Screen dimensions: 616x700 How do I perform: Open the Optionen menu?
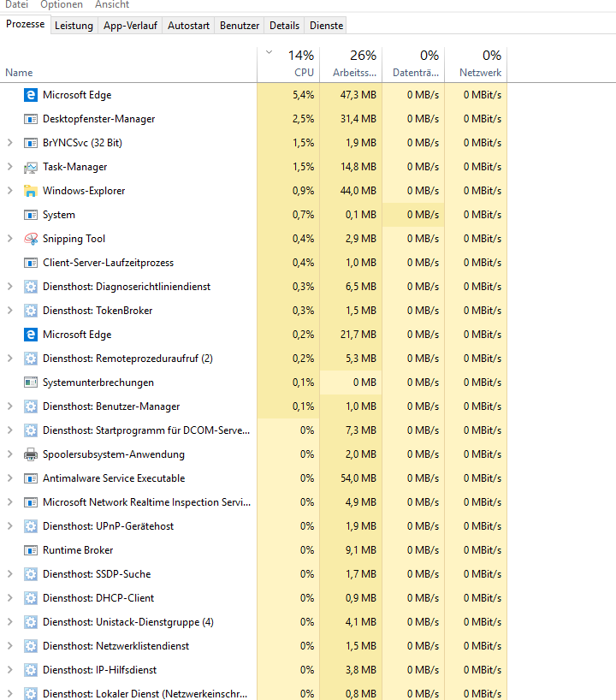click(62, 4)
